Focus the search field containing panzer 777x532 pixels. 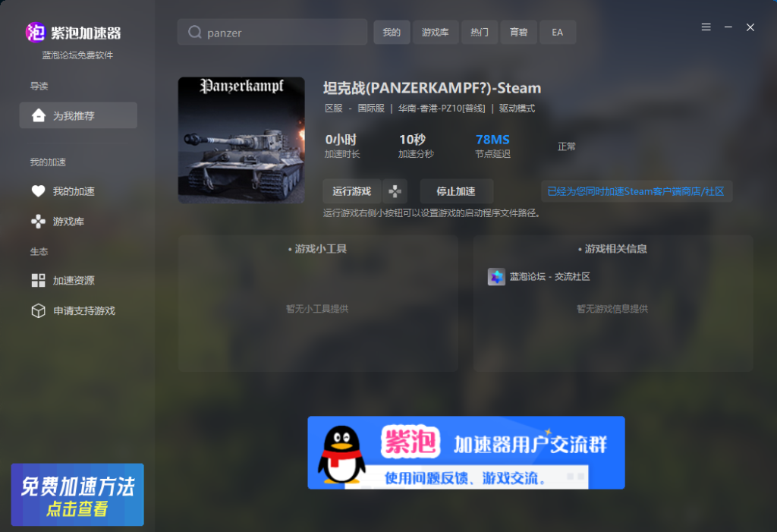[x=272, y=32]
